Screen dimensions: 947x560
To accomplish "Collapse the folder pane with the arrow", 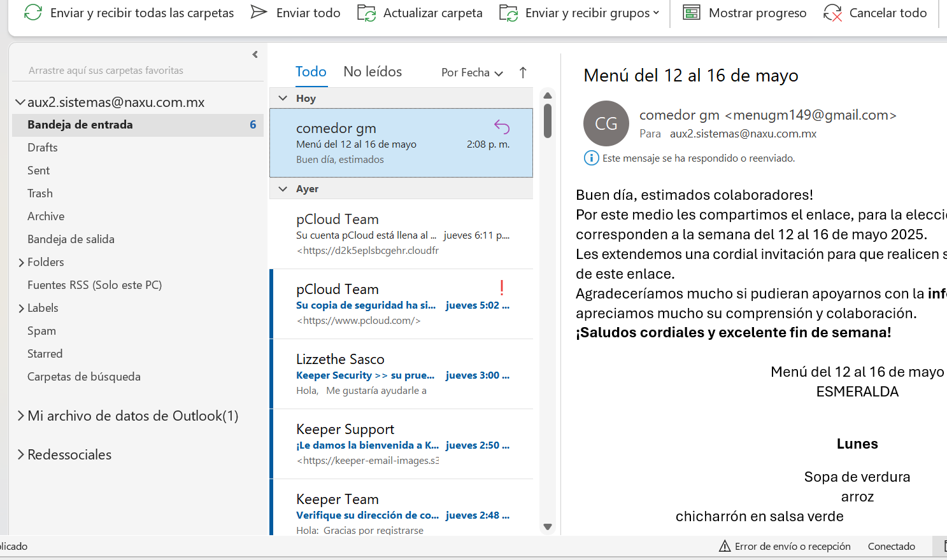I will point(255,55).
